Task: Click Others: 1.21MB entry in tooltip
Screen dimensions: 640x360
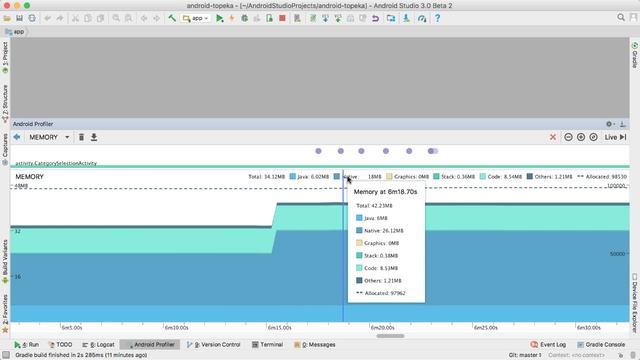Action: [379, 280]
